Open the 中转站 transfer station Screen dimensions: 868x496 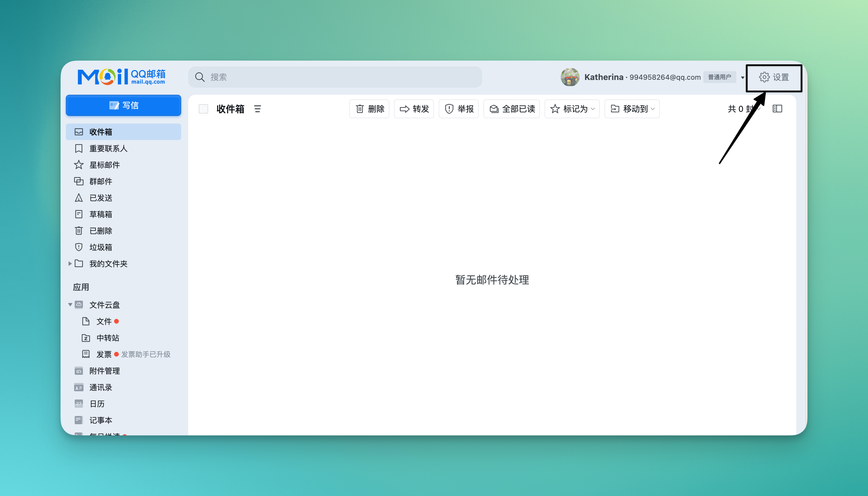pos(108,338)
